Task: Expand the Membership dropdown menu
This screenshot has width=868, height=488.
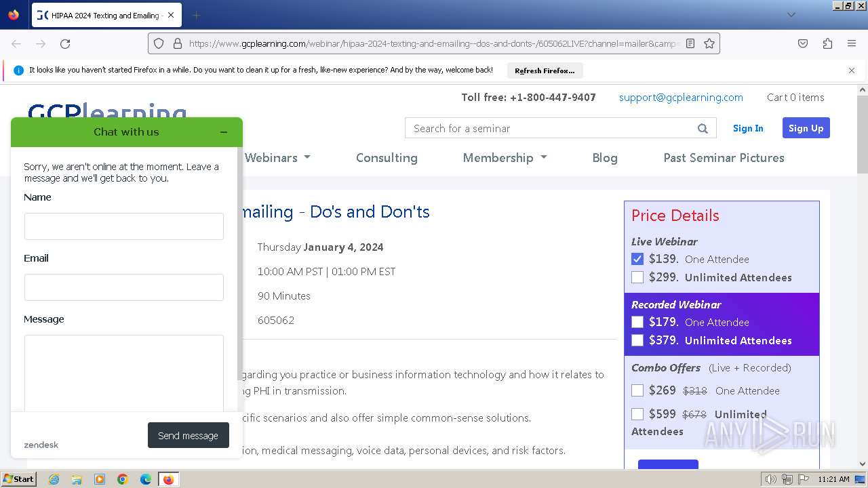Action: click(x=505, y=157)
